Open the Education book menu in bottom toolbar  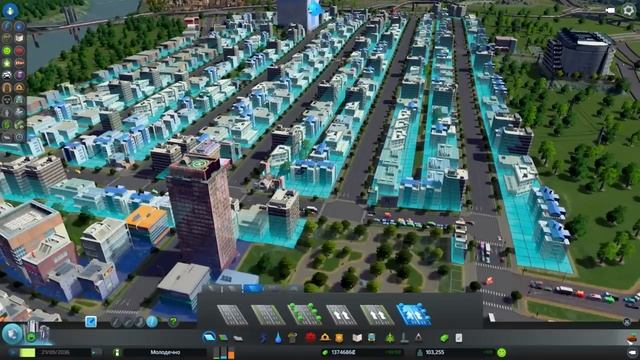click(357, 338)
